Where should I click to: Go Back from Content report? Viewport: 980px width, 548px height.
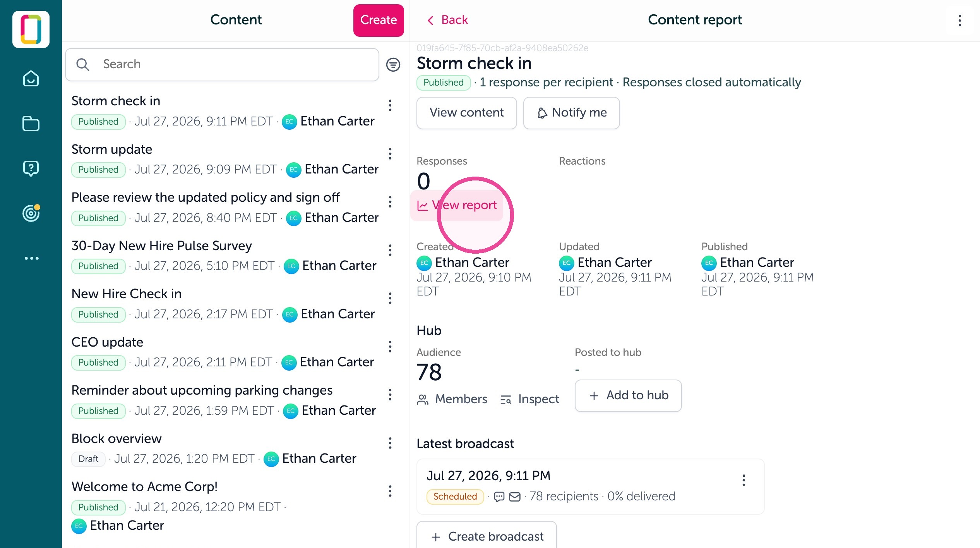[447, 20]
